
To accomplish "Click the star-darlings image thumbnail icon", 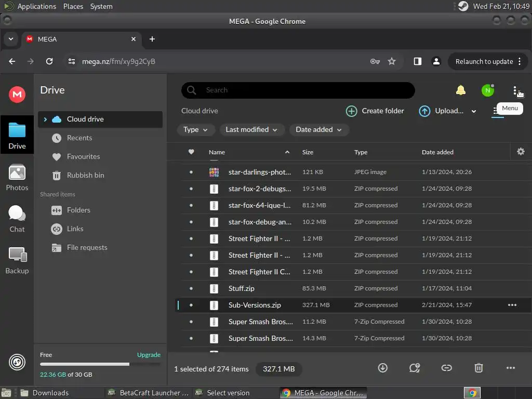I will [214, 172].
